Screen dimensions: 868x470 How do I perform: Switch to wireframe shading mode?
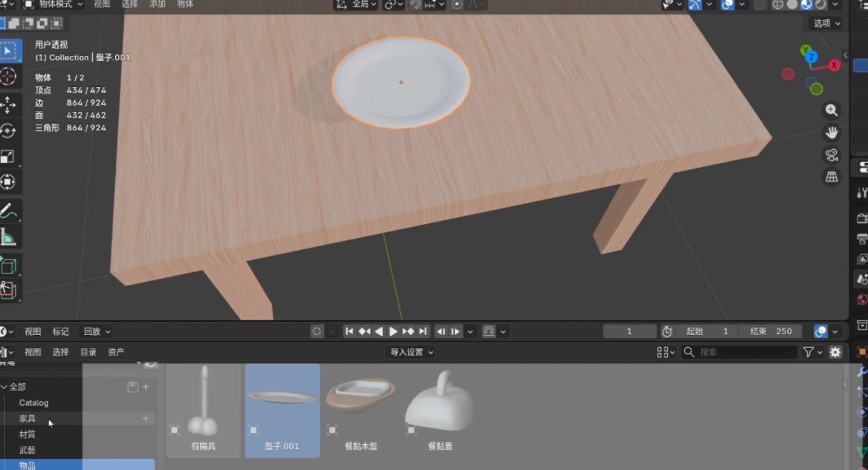(x=777, y=5)
